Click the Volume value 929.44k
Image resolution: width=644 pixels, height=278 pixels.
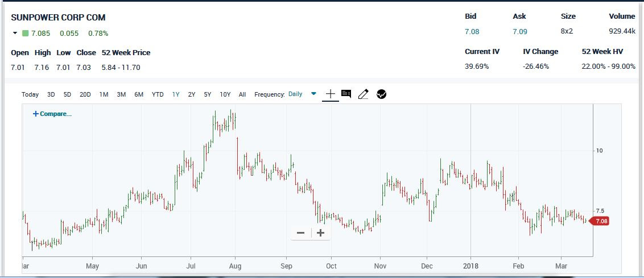point(622,31)
